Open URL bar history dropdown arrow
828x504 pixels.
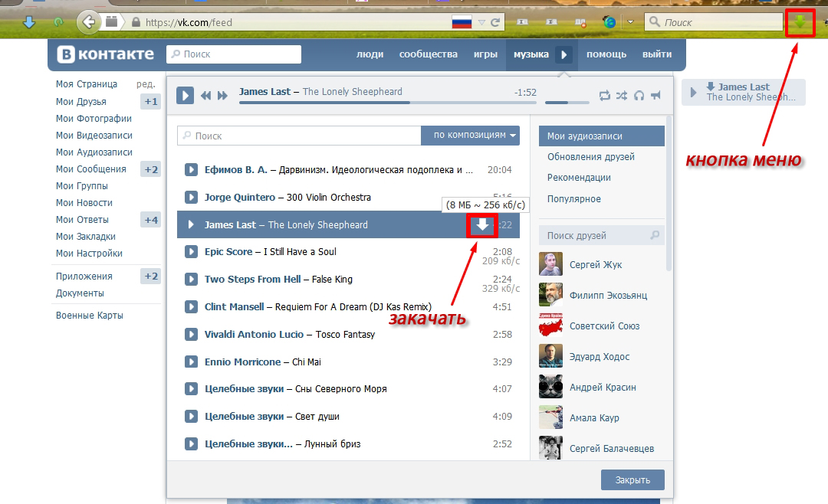(x=481, y=22)
